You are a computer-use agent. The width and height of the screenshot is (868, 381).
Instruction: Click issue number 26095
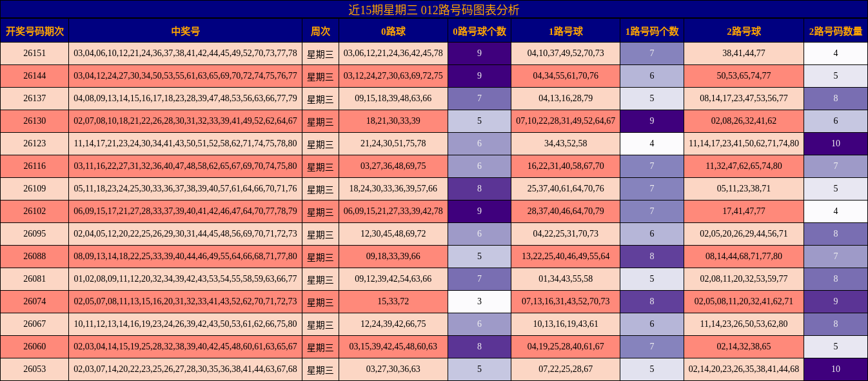35,234
